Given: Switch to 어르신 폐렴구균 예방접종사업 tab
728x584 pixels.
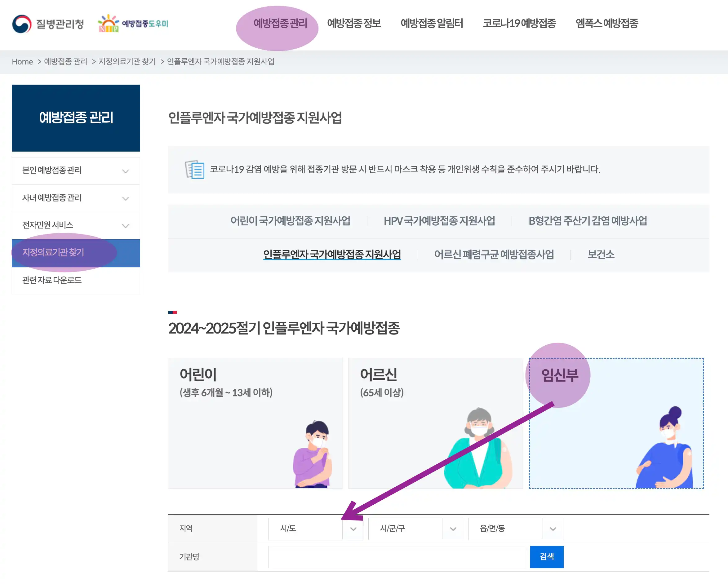Looking at the screenshot, I should (x=495, y=255).
